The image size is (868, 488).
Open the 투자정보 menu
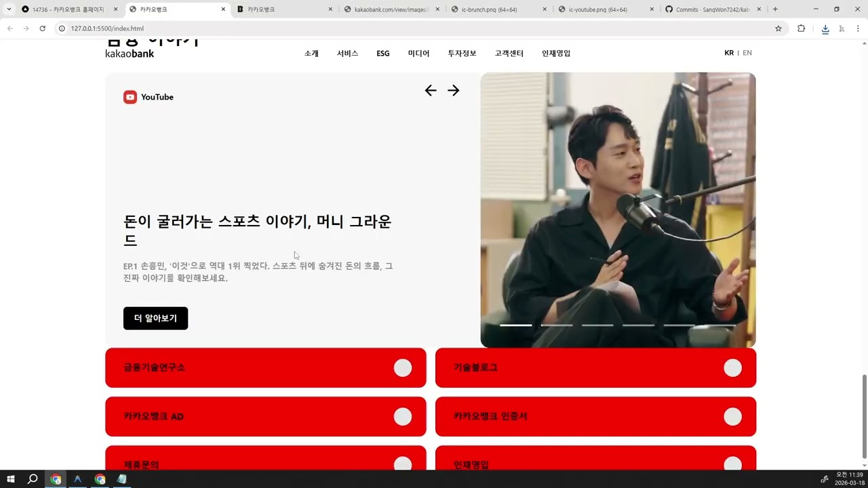[x=462, y=54]
